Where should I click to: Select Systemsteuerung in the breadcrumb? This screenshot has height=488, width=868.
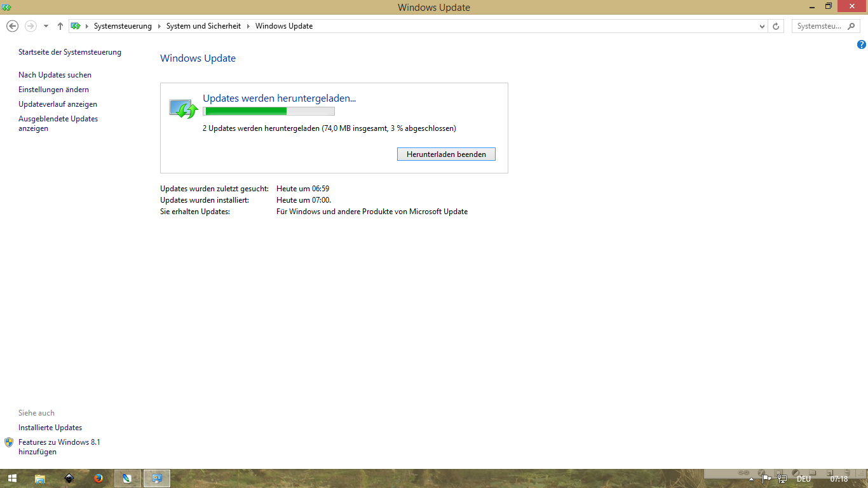tap(123, 26)
